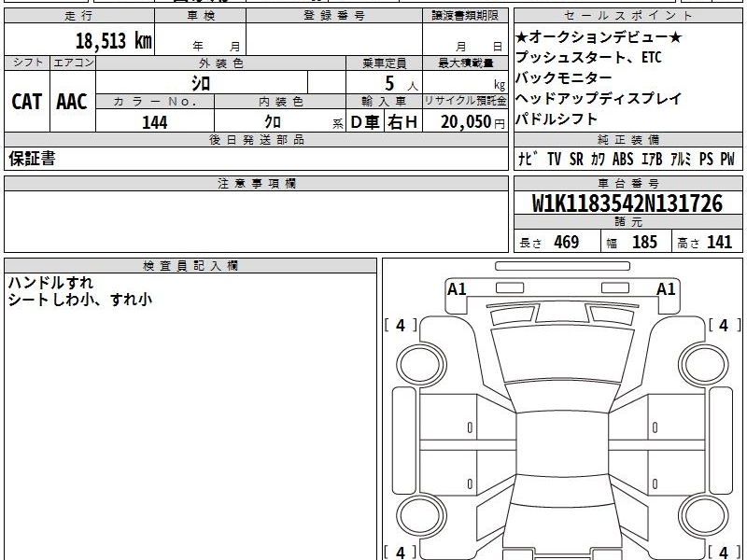Select the クロ interior color value

(x=273, y=122)
